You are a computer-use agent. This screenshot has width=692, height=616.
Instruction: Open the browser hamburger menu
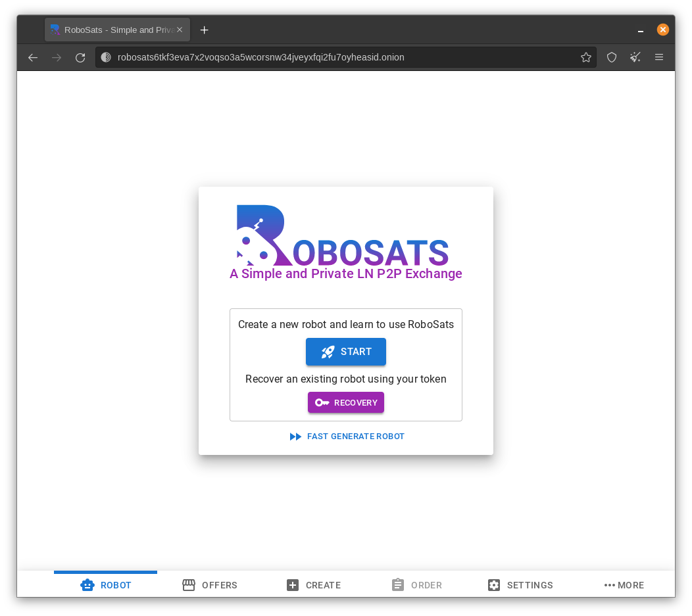pyautogui.click(x=659, y=57)
